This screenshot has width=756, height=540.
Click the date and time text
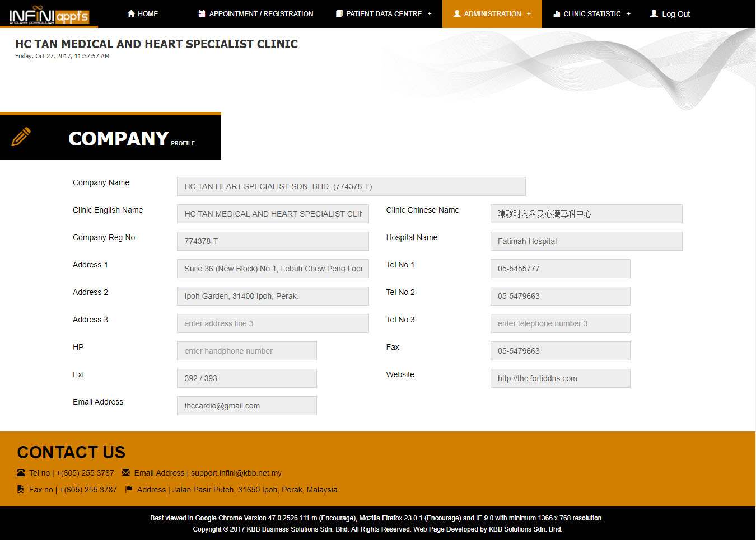click(x=62, y=56)
